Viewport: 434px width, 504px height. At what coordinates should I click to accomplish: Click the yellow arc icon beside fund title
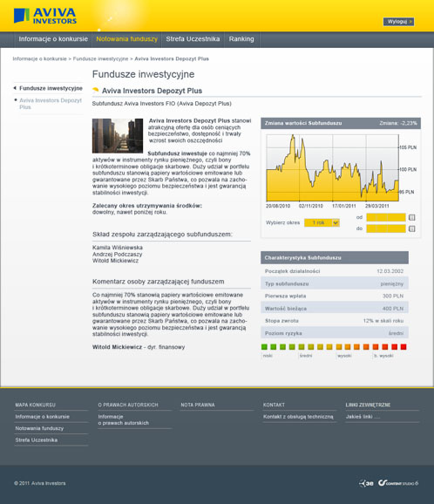point(95,91)
